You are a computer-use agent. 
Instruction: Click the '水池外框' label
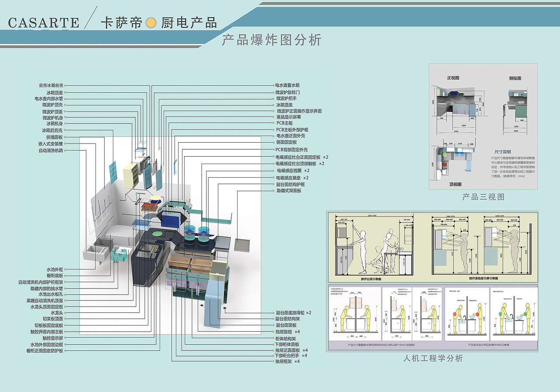pyautogui.click(x=55, y=269)
